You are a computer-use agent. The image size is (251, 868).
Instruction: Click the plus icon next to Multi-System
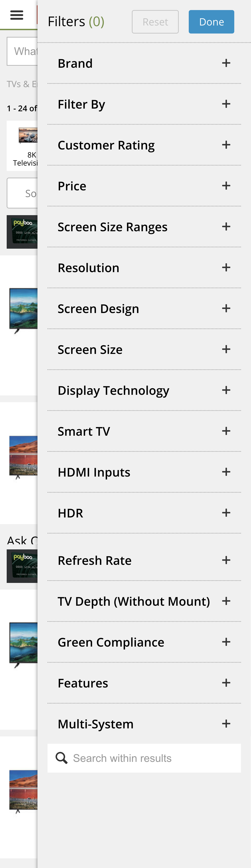point(226,723)
